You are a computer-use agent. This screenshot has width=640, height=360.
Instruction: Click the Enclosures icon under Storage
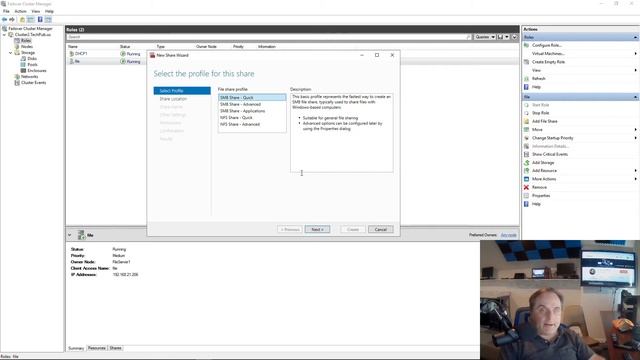(24, 71)
